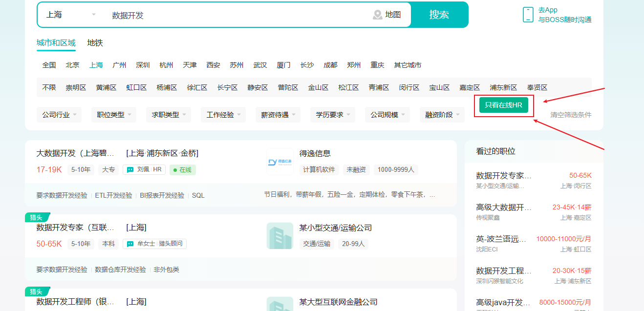Select district 黄浦区

107,87
